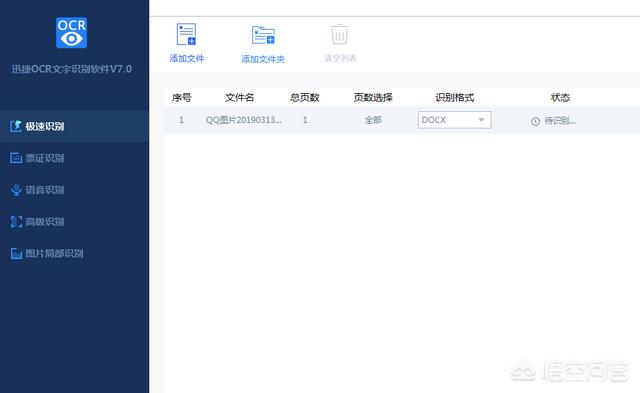Click the 图片局部识别 sidebar icon
The height and width of the screenshot is (393, 640).
(16, 253)
